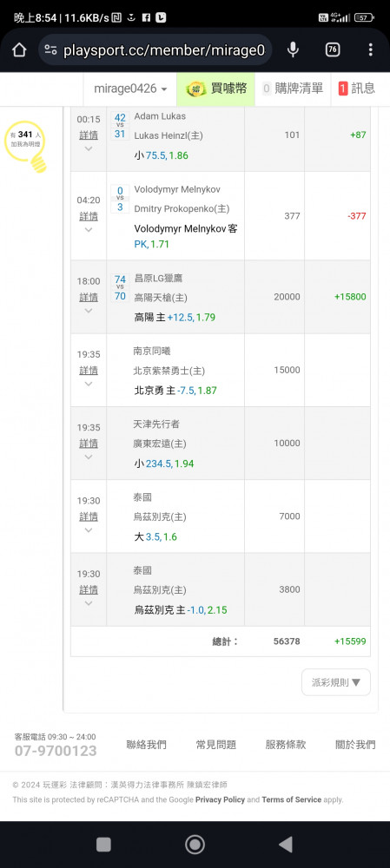The image size is (390, 868).
Task: Open the 買噱幣 tab
Action: tap(216, 89)
